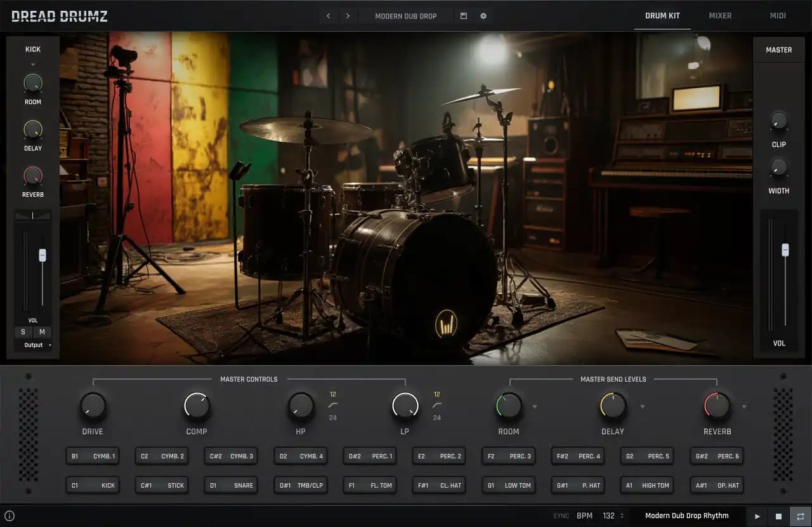Viewport: 812px width, 527px height.
Task: Select the 12 dB slope for HP filter
Action: 333,394
